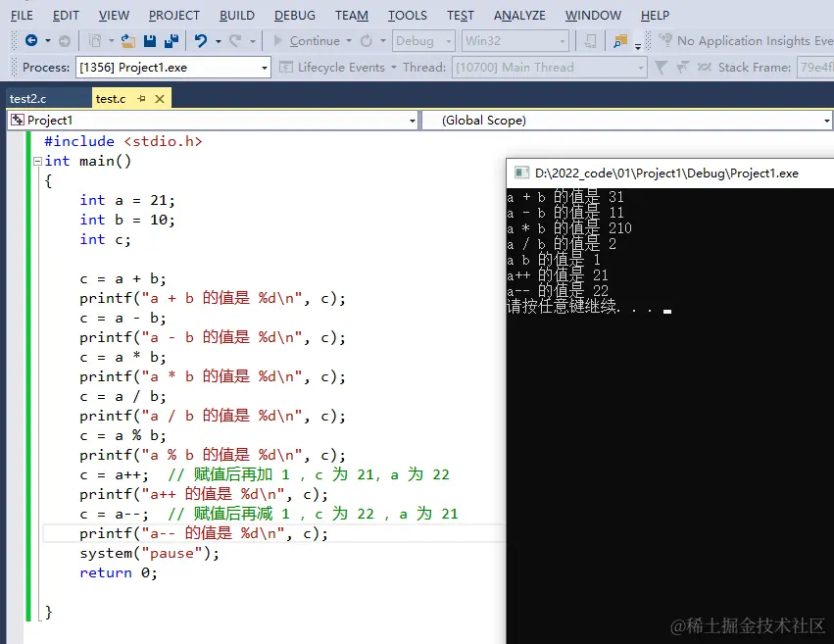Open the Lifecycle Events dropdown
The height and width of the screenshot is (644, 834).
[394, 68]
